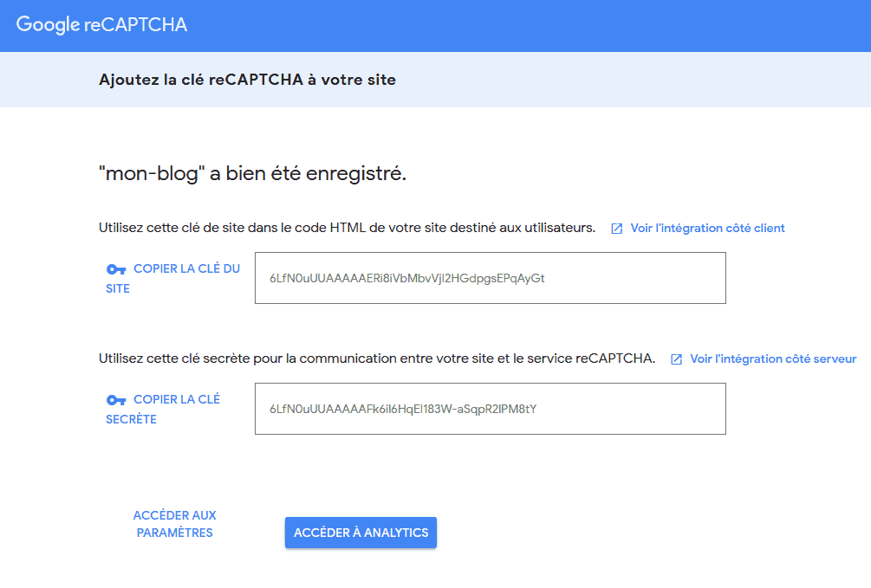Viewport: 871px width, 588px height.
Task: Click the sentence about the secret key communication
Action: pyautogui.click(x=377, y=359)
